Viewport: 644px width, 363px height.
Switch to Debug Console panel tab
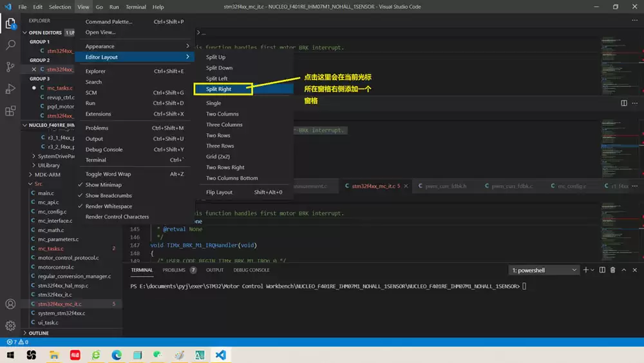251,270
